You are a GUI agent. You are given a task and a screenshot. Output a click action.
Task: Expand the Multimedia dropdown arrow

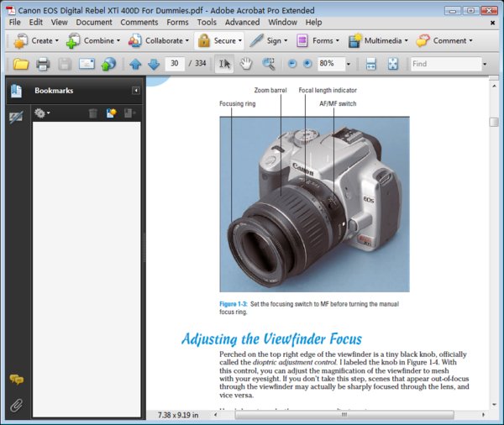(407, 41)
